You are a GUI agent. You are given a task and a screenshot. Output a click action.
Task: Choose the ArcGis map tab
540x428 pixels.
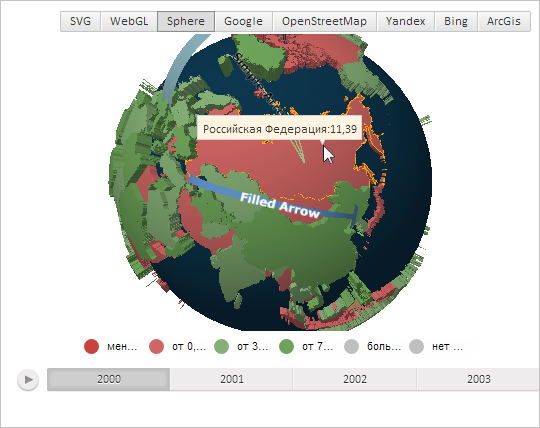pos(504,21)
